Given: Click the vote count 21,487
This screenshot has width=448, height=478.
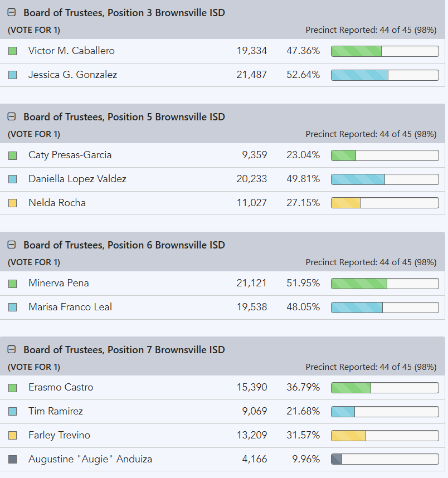Looking at the screenshot, I should (252, 75).
